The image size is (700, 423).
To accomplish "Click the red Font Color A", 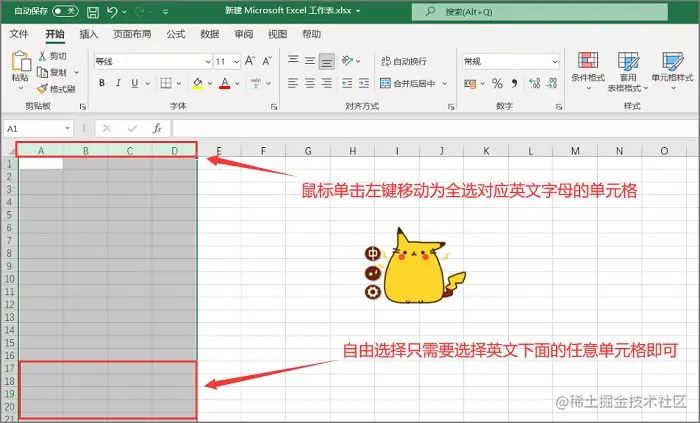I will [225, 83].
